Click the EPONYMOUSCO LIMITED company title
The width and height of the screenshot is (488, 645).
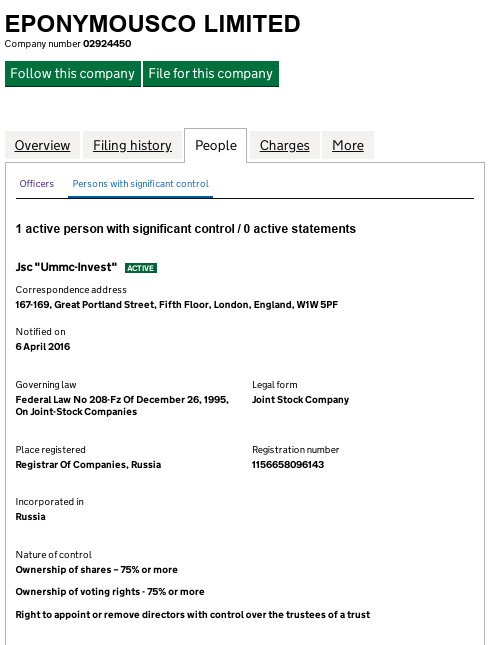point(153,23)
